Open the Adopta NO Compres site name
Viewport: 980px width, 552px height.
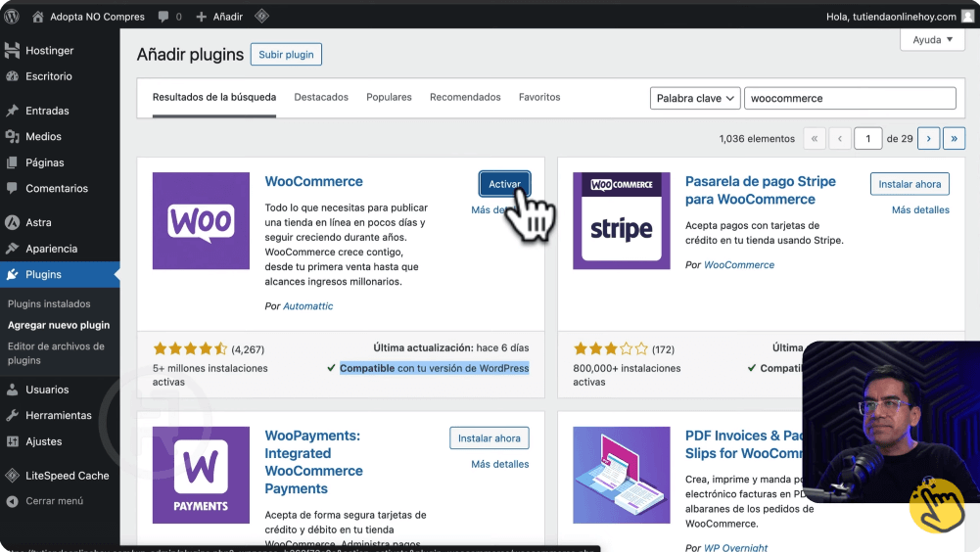(x=98, y=17)
